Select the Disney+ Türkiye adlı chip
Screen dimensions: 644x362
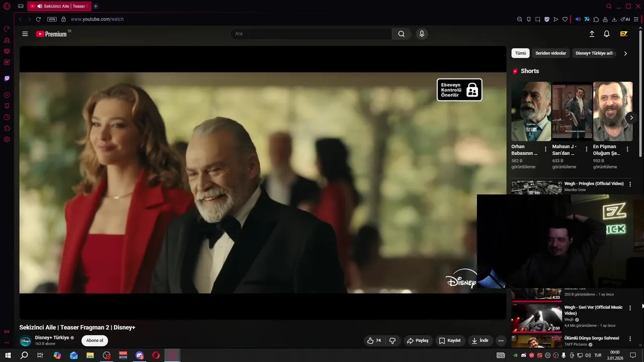click(x=595, y=53)
